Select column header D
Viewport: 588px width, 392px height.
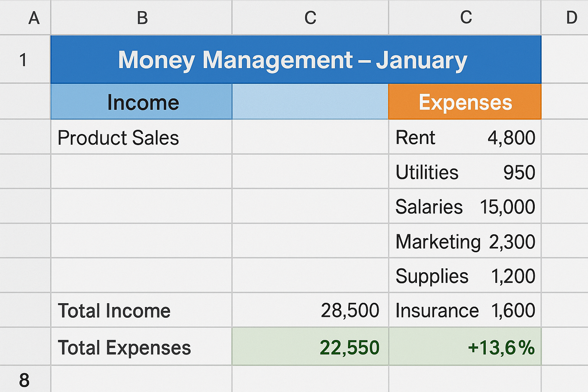[x=572, y=17]
